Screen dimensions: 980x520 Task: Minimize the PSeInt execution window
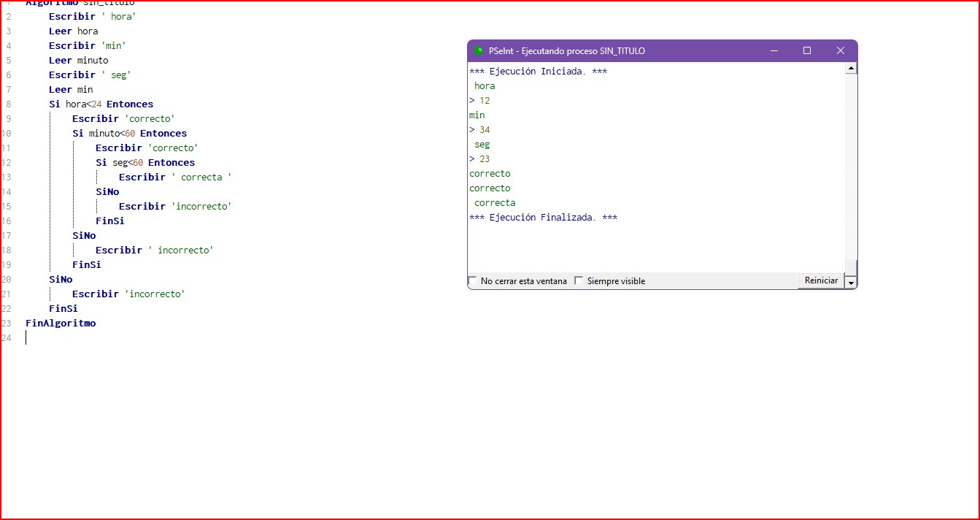[x=773, y=51]
